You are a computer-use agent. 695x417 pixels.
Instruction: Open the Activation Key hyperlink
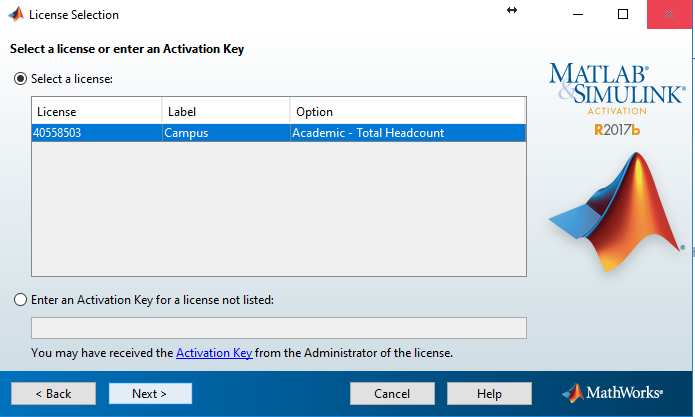(214, 353)
